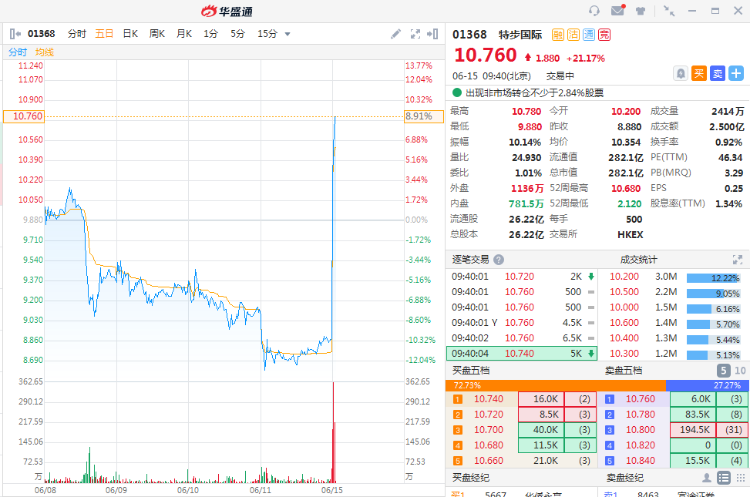Click the 72.73% buy ratio bar
This screenshot has width=750, height=497.
tap(555, 385)
